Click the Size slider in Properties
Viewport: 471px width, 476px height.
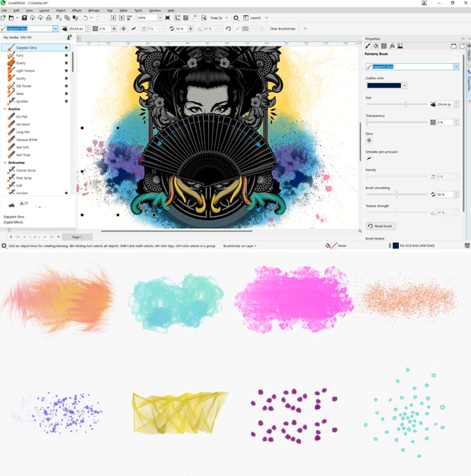(x=397, y=104)
